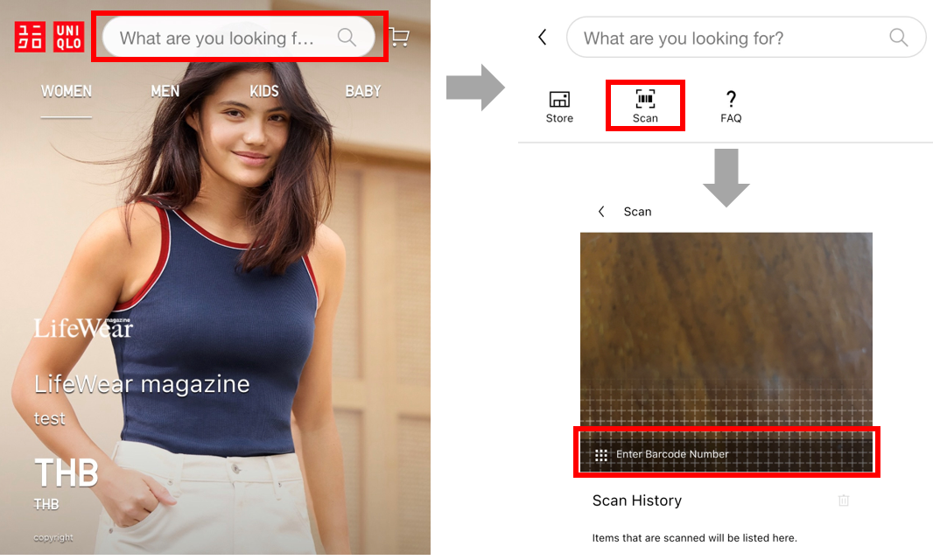
Task: Click 'Items that are scanned will be listed here.'
Action: point(694,538)
